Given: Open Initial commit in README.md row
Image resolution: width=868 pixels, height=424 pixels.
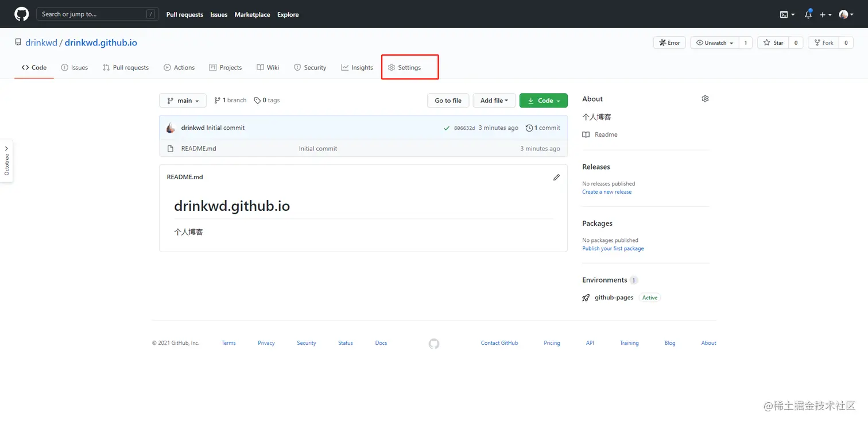Looking at the screenshot, I should click(x=318, y=148).
